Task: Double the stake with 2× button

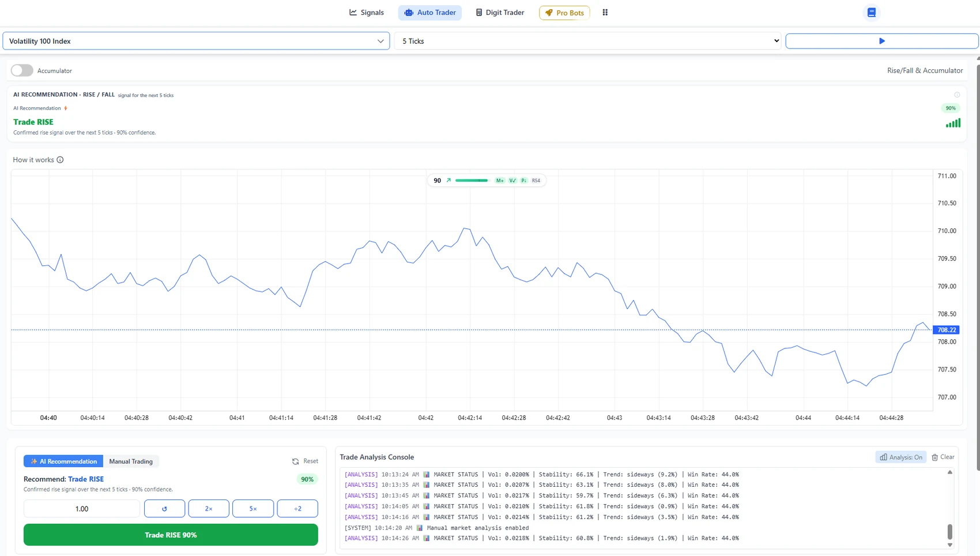Action: [x=209, y=509]
